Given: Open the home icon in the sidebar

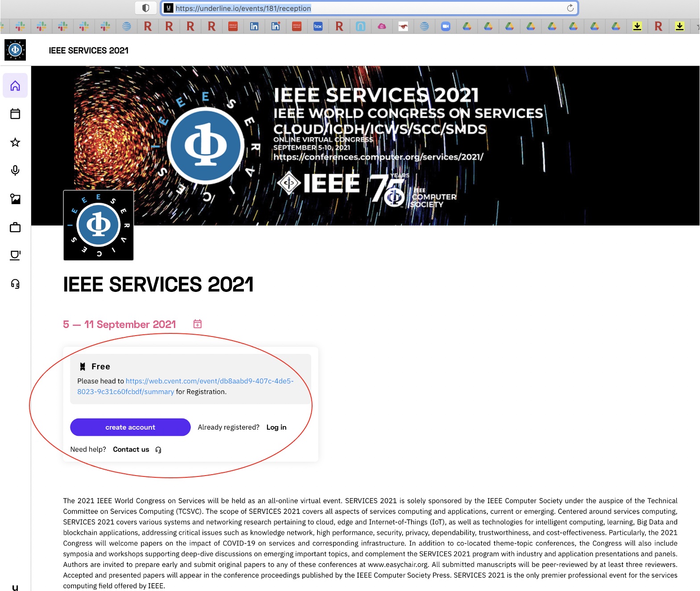Looking at the screenshot, I should click(15, 86).
